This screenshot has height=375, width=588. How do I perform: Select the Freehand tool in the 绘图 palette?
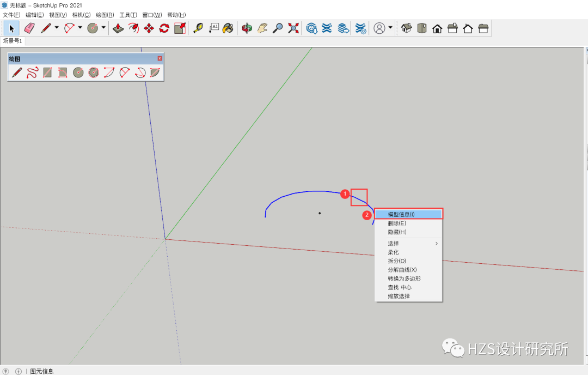33,72
